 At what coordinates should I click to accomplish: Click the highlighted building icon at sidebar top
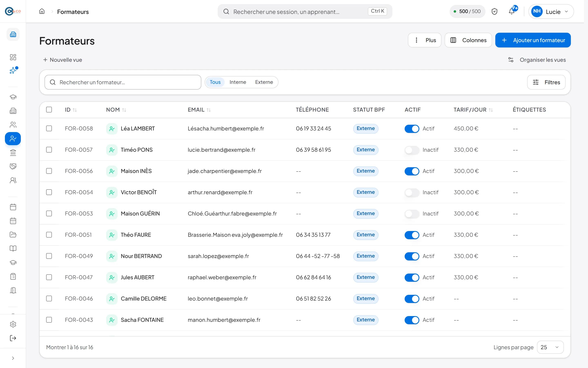pyautogui.click(x=13, y=34)
